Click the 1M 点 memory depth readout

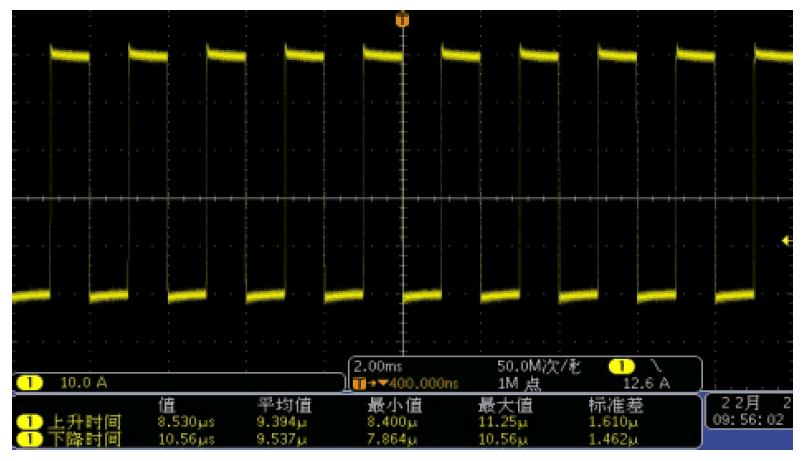click(520, 383)
